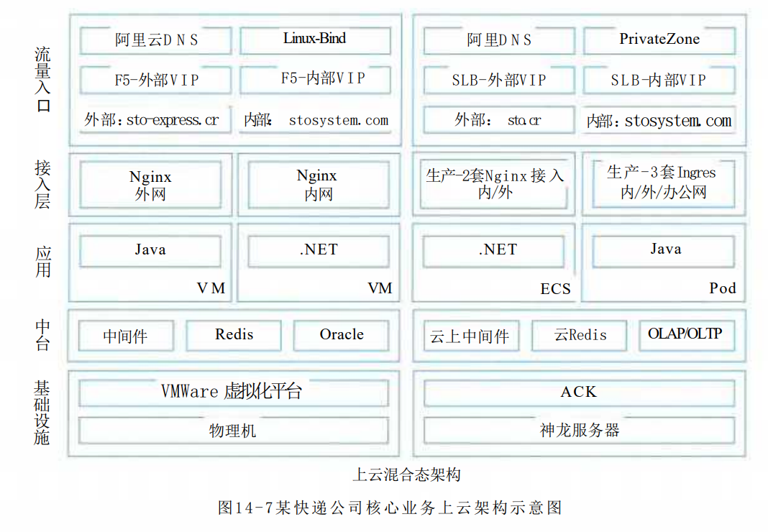Click the 阿里DNS box

[499, 40]
